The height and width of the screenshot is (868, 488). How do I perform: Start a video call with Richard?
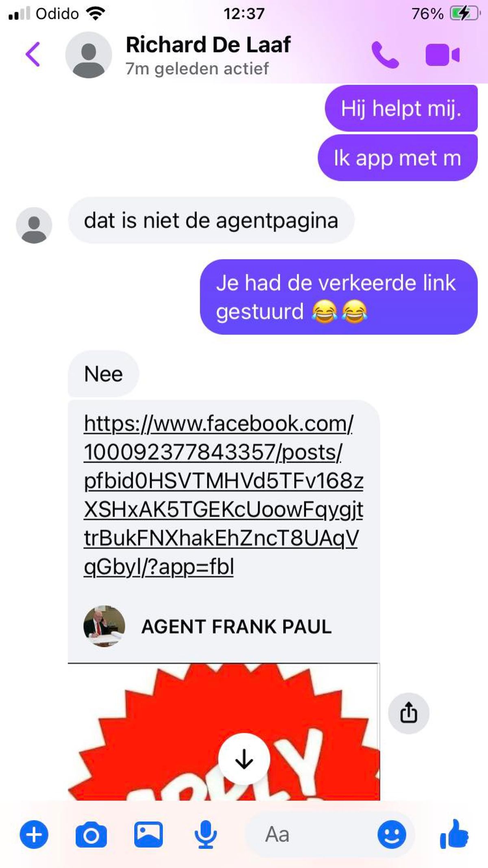[x=442, y=55]
